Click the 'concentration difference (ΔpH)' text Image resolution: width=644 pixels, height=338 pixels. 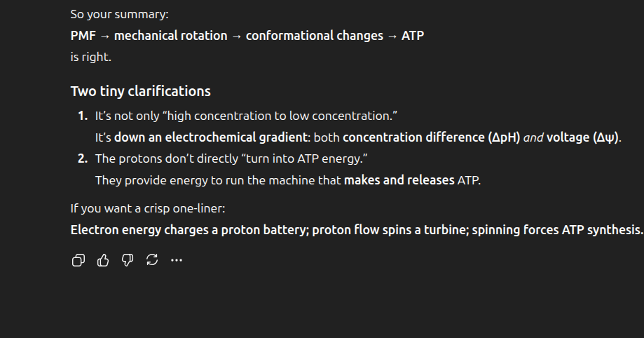tap(431, 137)
